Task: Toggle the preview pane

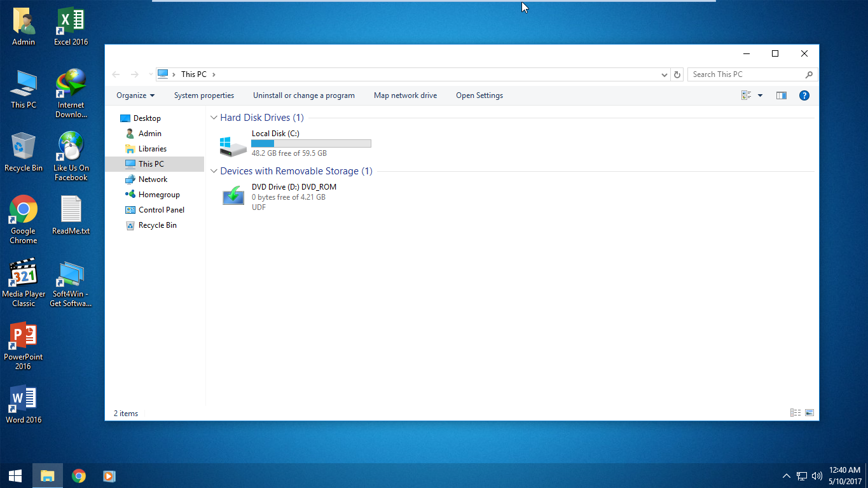Action: pos(781,95)
